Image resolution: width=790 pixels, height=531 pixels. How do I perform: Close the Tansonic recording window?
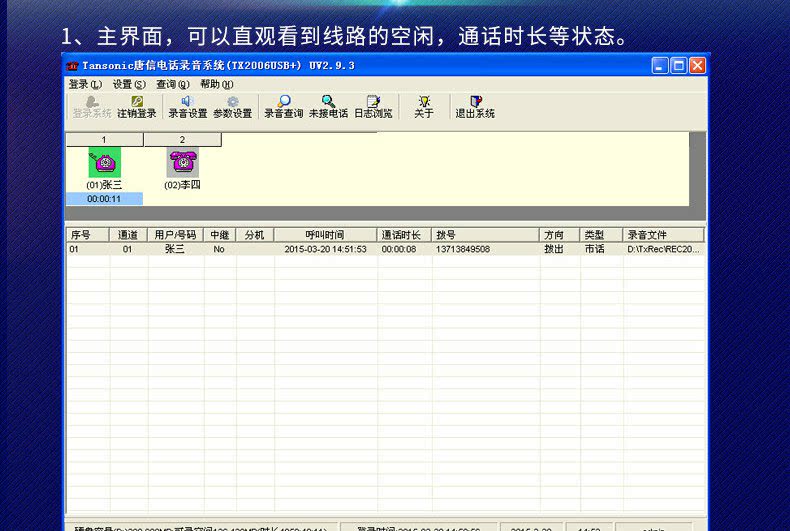coord(697,65)
